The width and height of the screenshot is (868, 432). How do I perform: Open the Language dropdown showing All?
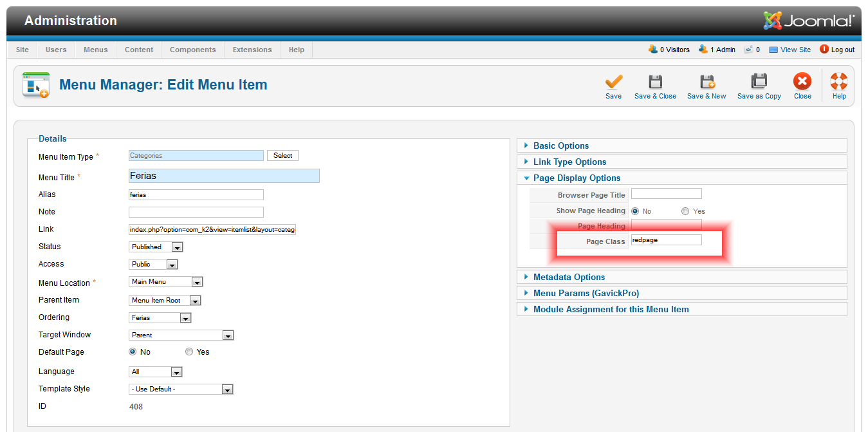coord(156,372)
